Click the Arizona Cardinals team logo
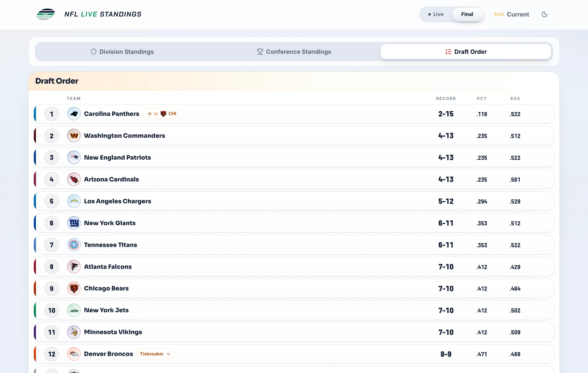 click(x=74, y=179)
